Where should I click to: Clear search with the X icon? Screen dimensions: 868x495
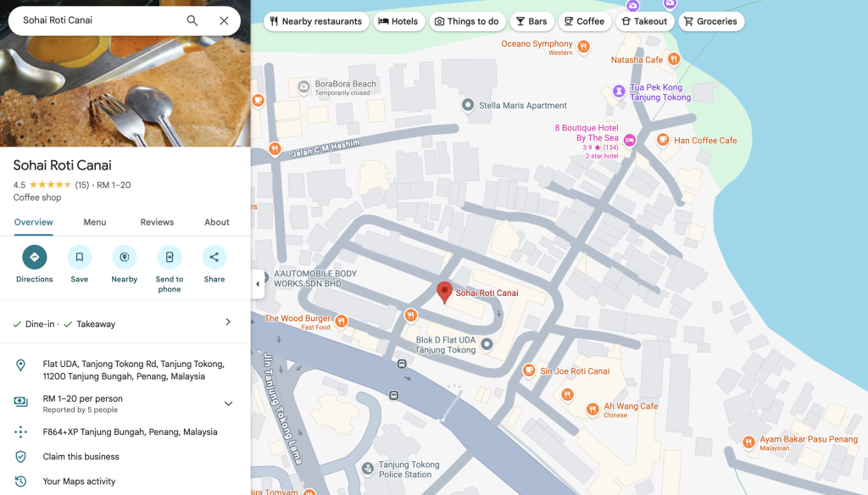click(224, 20)
